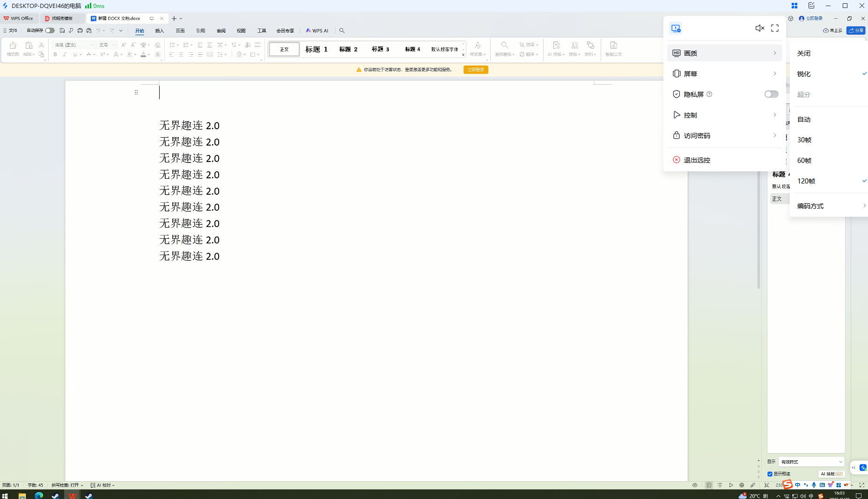
Task: Select 60帧 frame rate option
Action: tap(804, 161)
